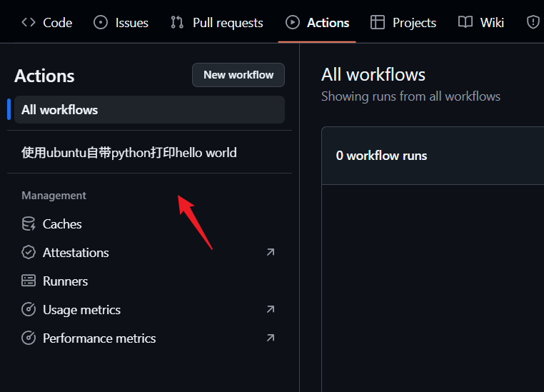
Task: Click the Runners server icon
Action: coord(29,281)
